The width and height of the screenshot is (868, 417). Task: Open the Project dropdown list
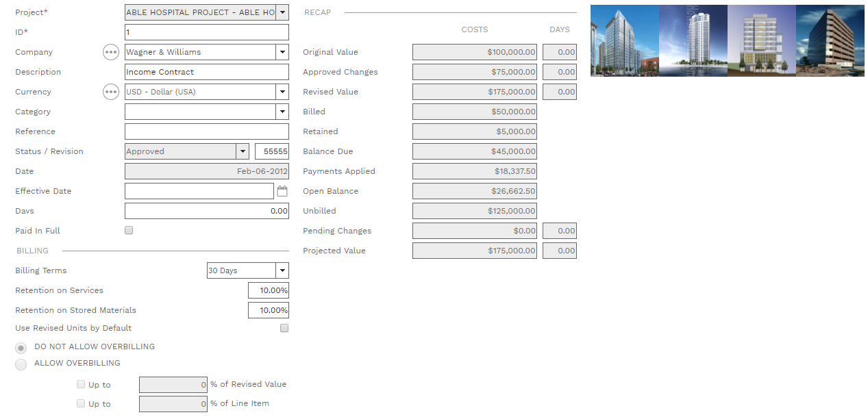coord(282,12)
